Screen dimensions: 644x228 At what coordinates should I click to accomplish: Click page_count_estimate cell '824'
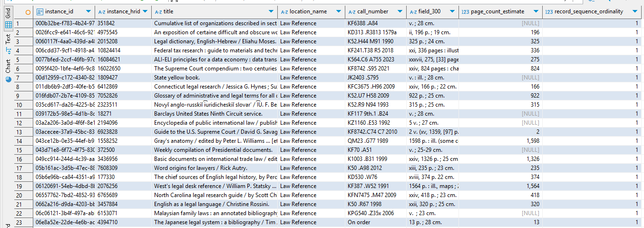[500, 69]
